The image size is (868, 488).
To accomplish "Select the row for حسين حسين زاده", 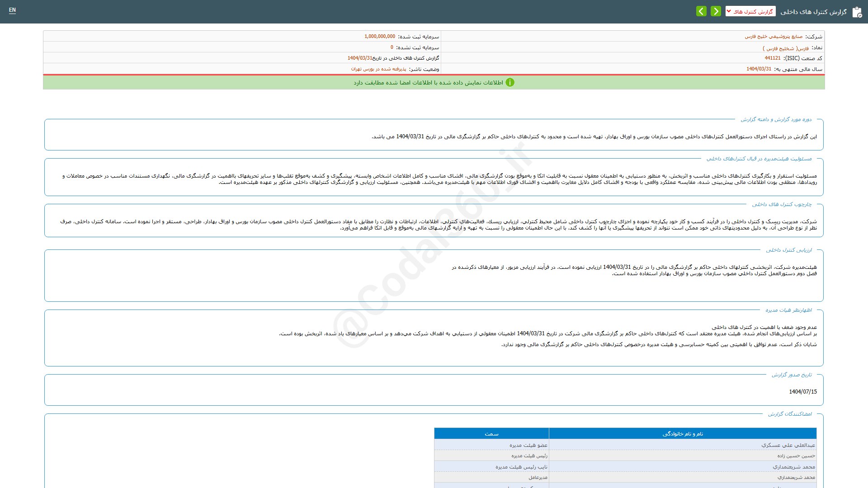I will pos(796,456).
